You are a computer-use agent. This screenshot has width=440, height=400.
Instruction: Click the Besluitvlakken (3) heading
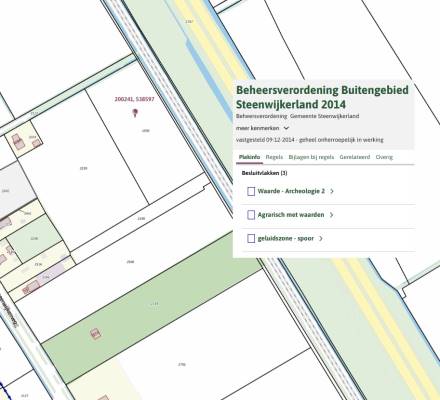pos(264,173)
